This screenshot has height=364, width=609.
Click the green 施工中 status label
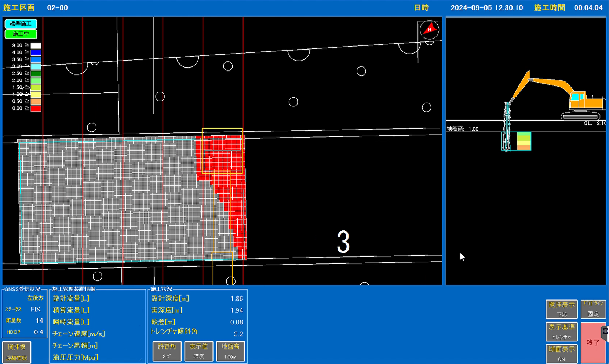click(x=21, y=34)
